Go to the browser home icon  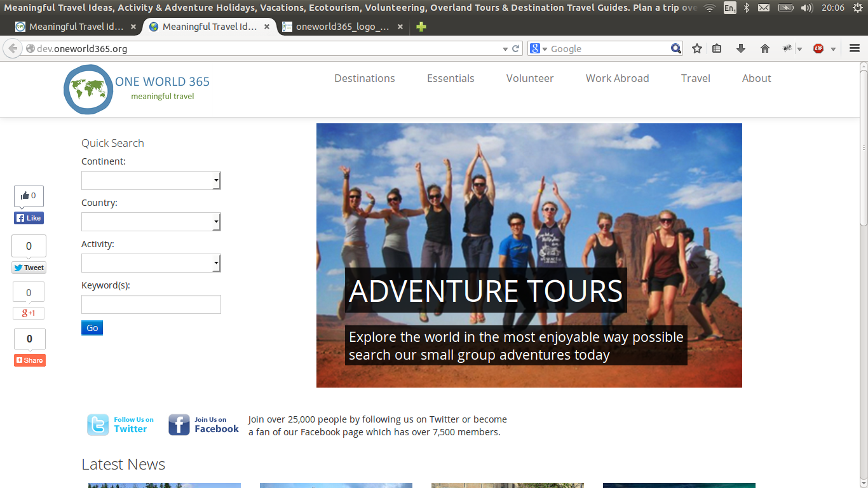tap(765, 49)
